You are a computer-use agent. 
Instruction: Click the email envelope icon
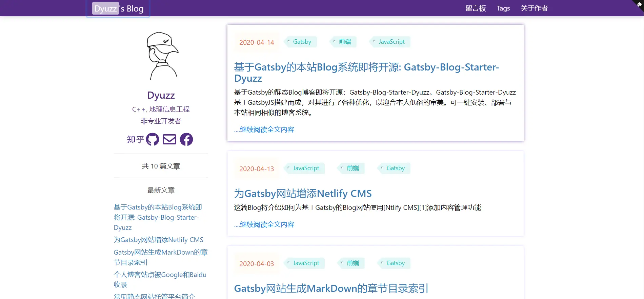(x=169, y=139)
